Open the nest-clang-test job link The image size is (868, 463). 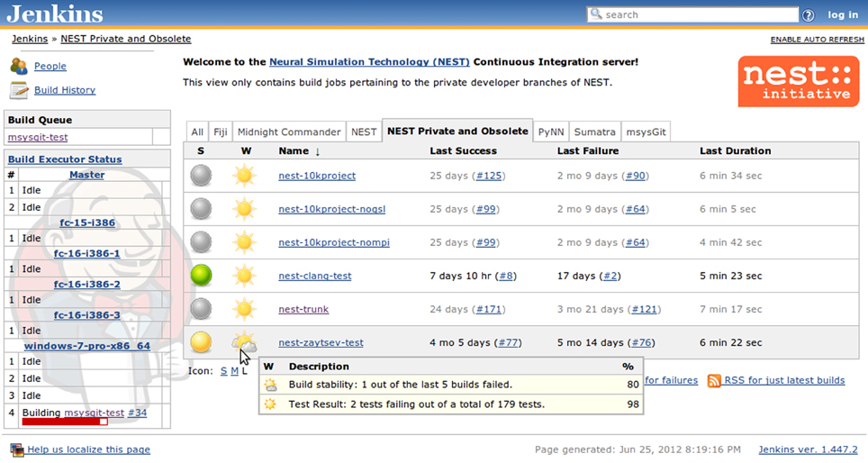(315, 276)
